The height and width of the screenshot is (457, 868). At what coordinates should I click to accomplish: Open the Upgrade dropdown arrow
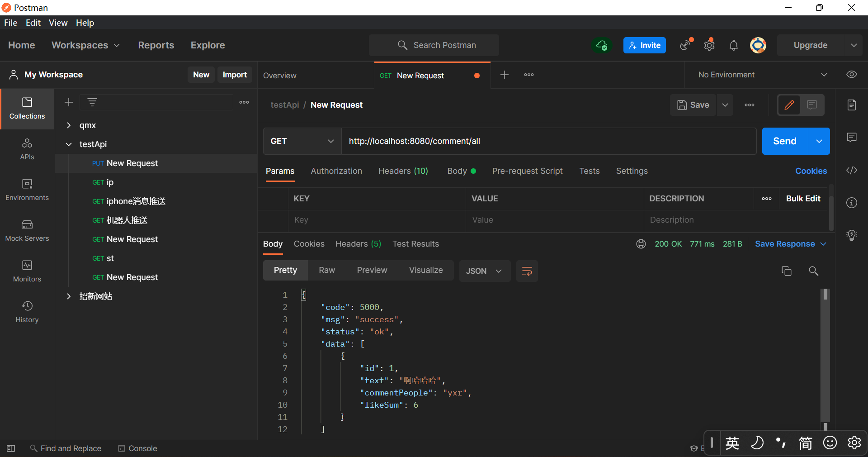854,45
